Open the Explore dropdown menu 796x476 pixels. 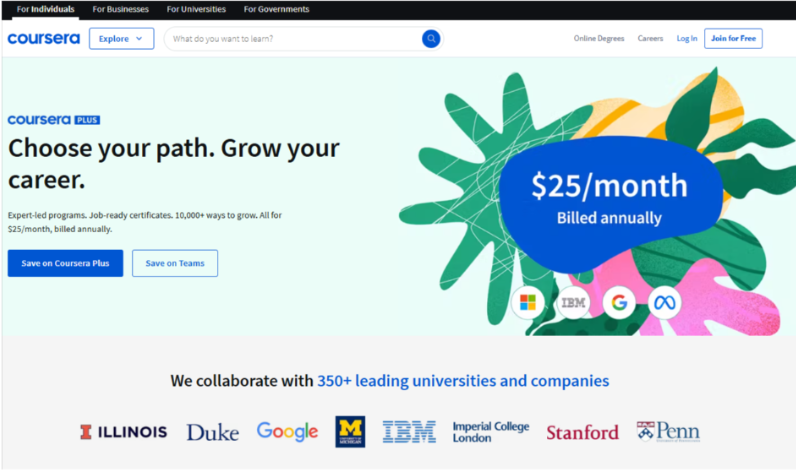[x=121, y=39]
